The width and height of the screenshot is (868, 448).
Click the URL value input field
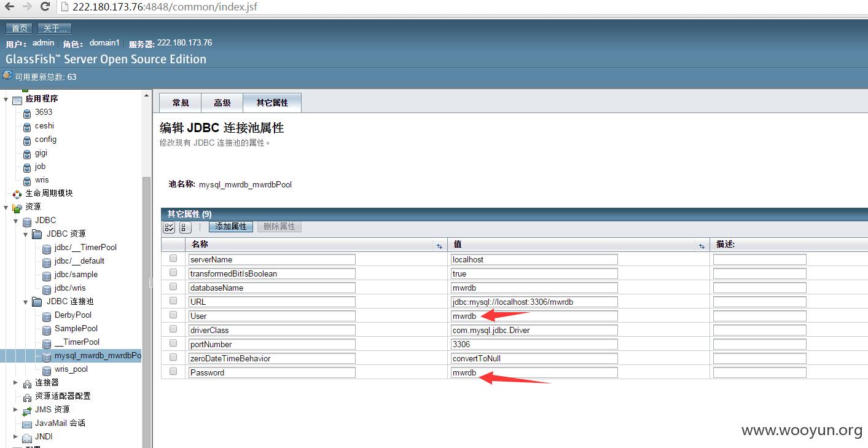point(534,302)
